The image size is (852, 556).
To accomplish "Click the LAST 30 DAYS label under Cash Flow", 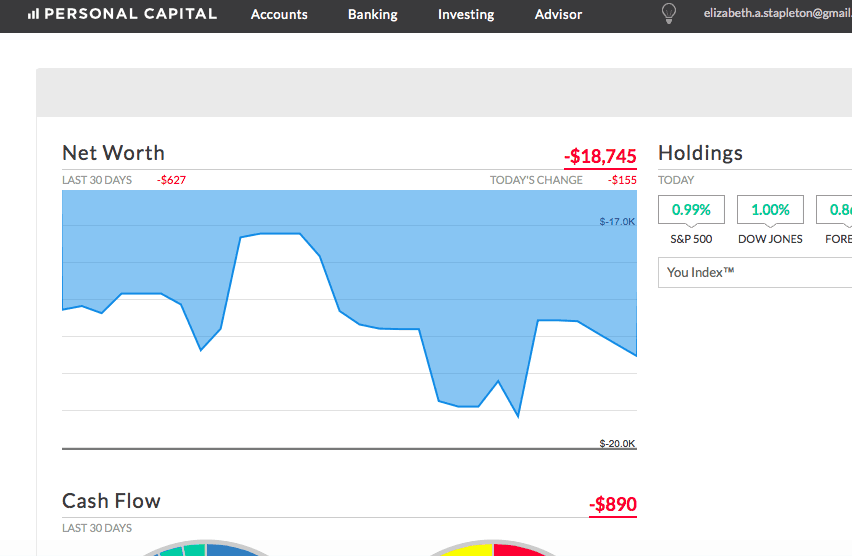I will pos(97,528).
